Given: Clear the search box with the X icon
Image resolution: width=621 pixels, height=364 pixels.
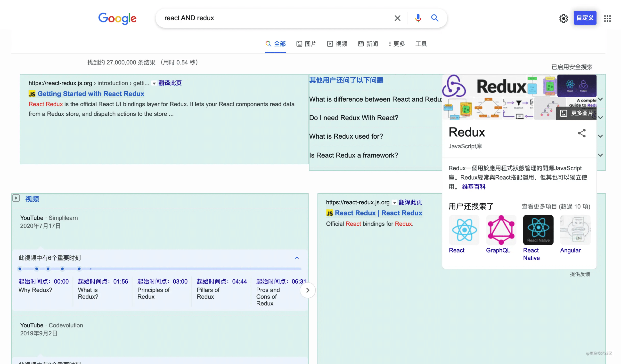Looking at the screenshot, I should click(x=397, y=18).
